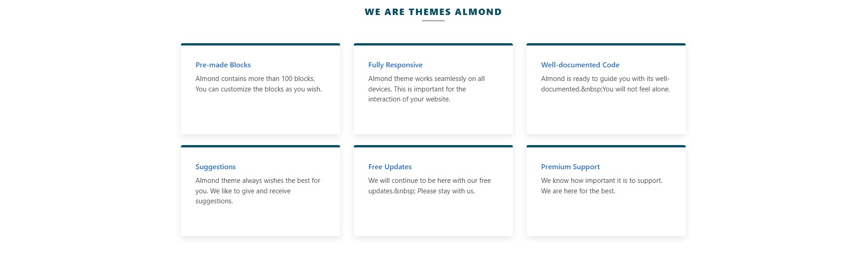Click the gray underline beneath the section title
868x257 pixels.
pyautogui.click(x=433, y=20)
